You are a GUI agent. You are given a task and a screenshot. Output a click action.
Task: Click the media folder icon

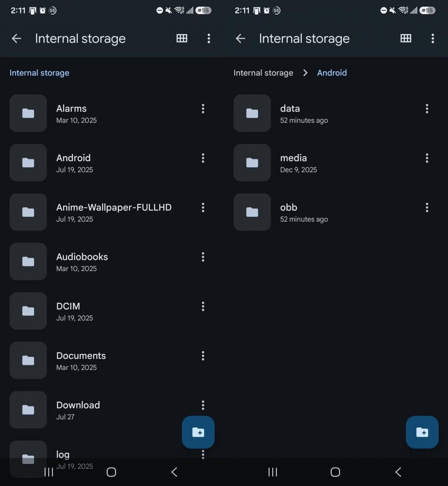(252, 162)
